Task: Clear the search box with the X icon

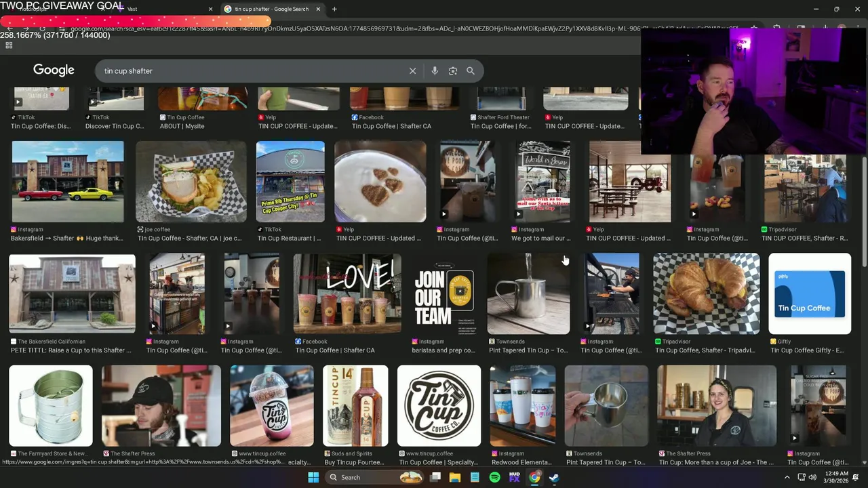Action: pos(412,71)
